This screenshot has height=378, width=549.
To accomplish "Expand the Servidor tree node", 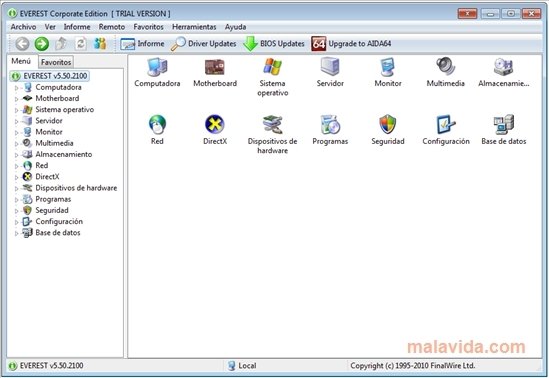I will click(x=16, y=121).
